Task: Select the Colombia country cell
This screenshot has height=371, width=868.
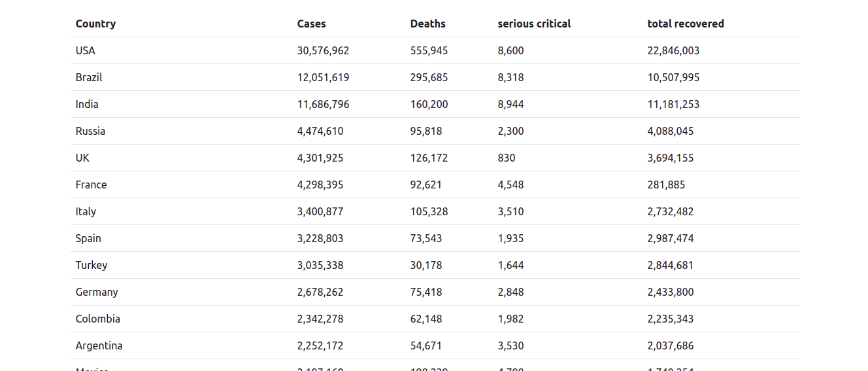Action: (98, 319)
